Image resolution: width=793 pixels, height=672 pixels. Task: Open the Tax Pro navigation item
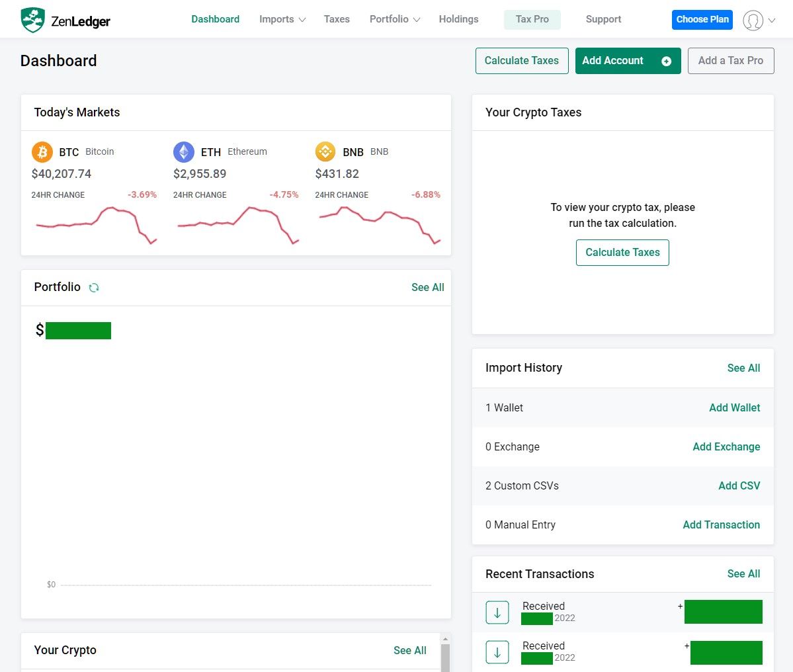point(532,19)
